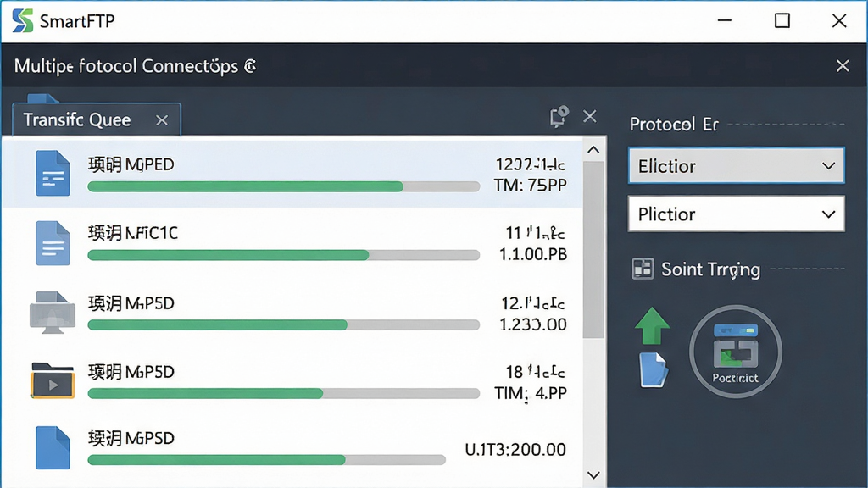Click the progress bar of the video folder transfer
Viewport: 868px width, 488px height.
(283, 393)
